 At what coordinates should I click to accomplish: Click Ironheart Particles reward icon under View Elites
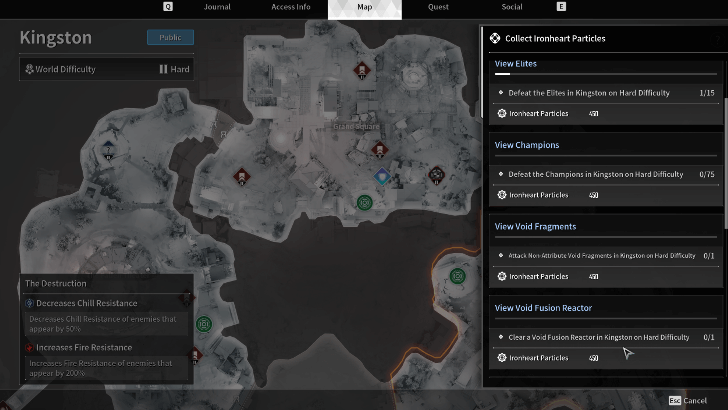[502, 113]
